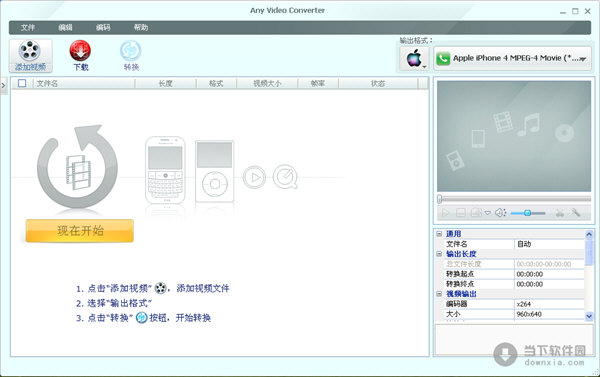Collapse the 通用 property group
The width and height of the screenshot is (600, 377).
pos(440,233)
